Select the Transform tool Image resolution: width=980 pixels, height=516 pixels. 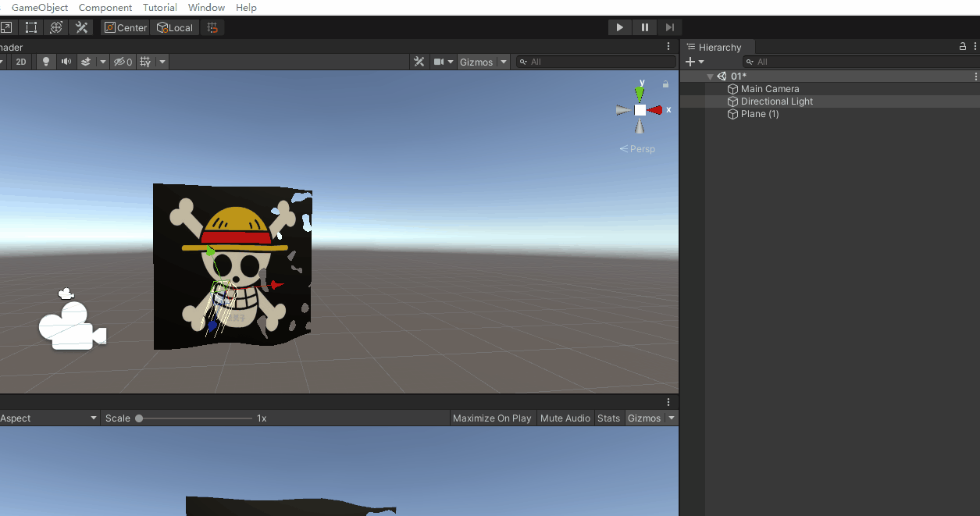(x=56, y=27)
